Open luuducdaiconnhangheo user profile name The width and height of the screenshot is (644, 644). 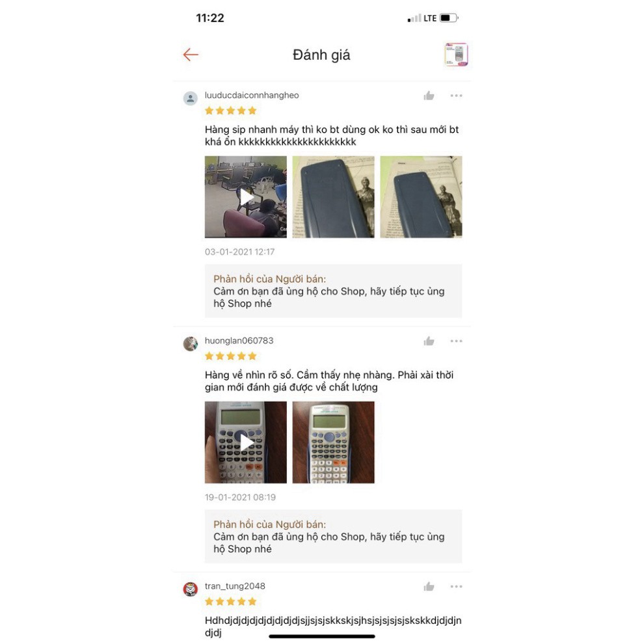(252, 95)
